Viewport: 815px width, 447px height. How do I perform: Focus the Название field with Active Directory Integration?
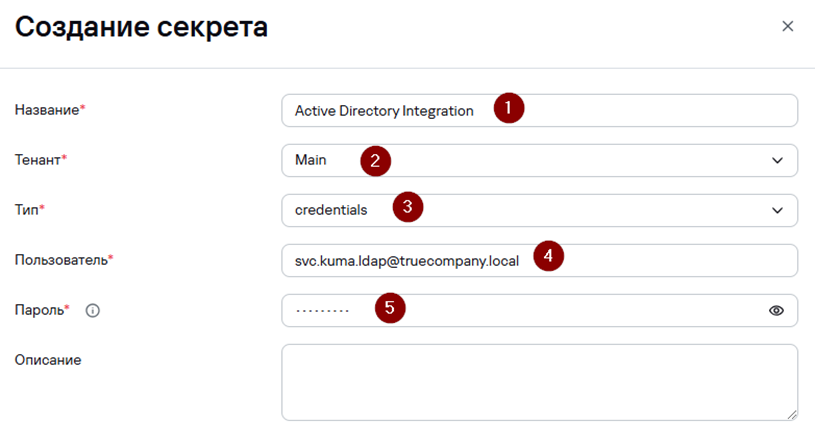pos(540,110)
